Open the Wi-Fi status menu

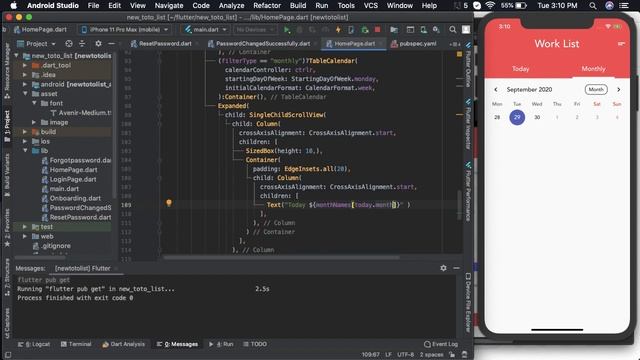click(490, 6)
